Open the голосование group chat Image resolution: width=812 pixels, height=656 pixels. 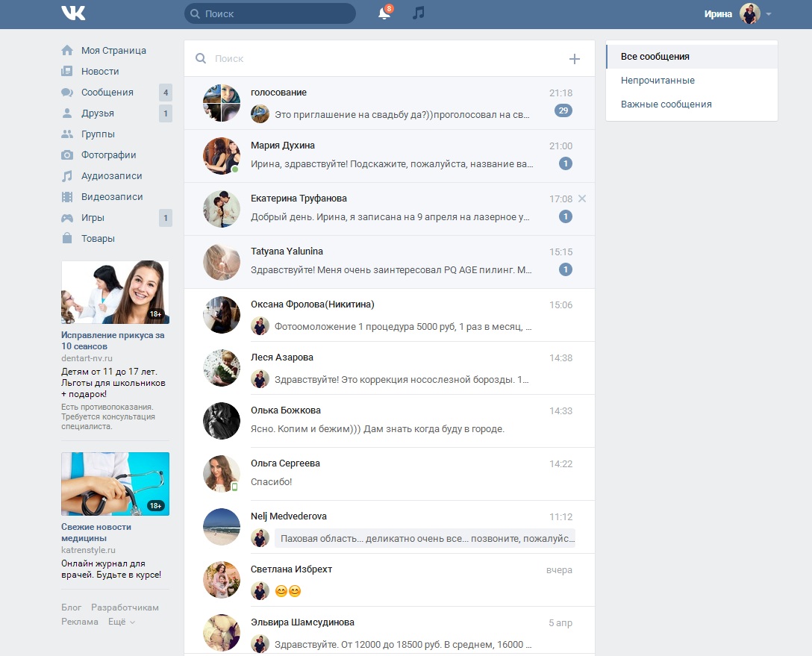390,103
